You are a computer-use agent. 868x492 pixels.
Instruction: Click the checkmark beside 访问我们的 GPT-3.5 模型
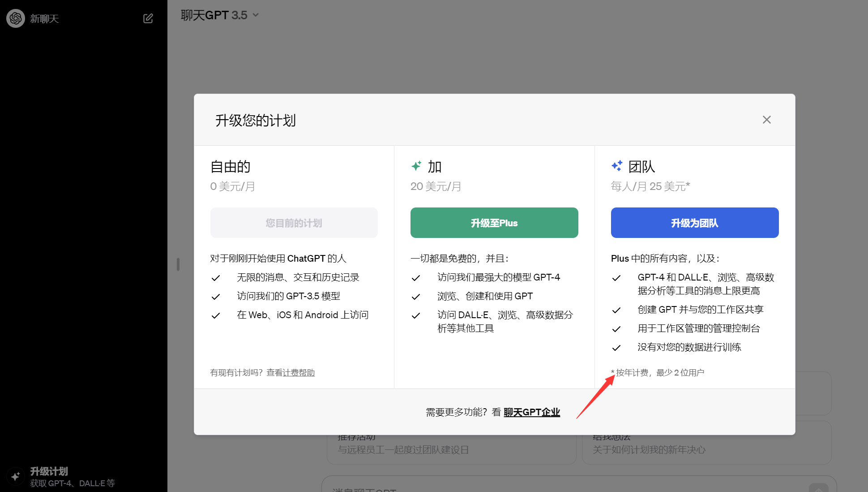[x=216, y=297]
